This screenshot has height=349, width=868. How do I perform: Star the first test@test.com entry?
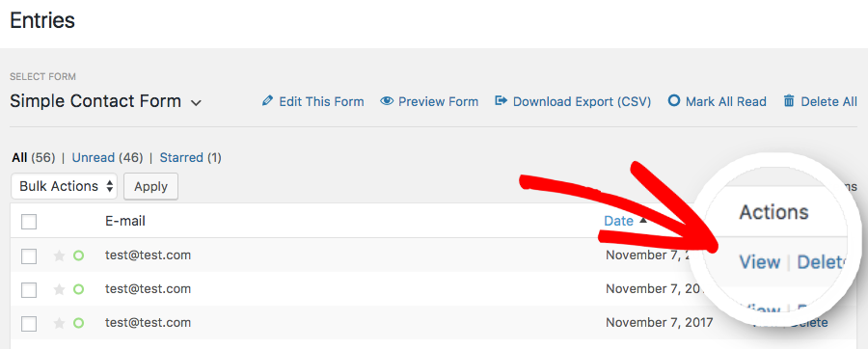click(59, 255)
